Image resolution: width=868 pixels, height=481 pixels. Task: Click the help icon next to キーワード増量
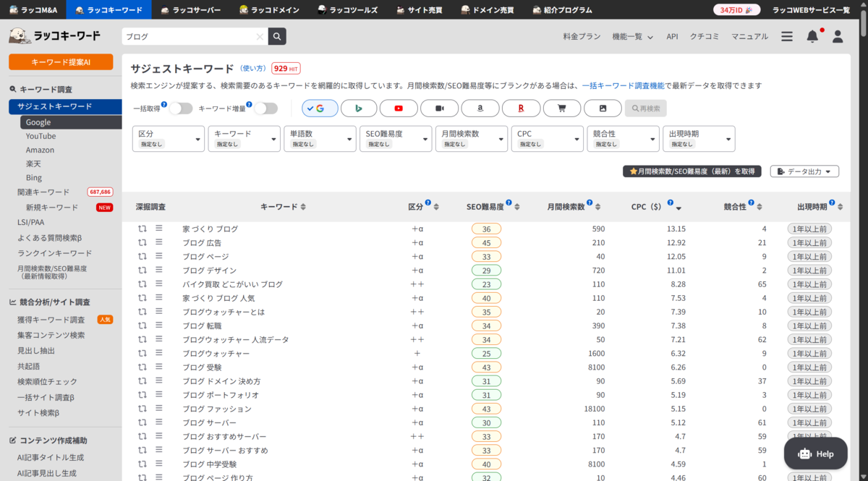[x=250, y=105]
